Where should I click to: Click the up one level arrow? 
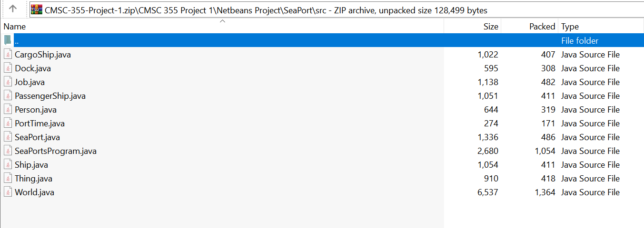[13, 9]
